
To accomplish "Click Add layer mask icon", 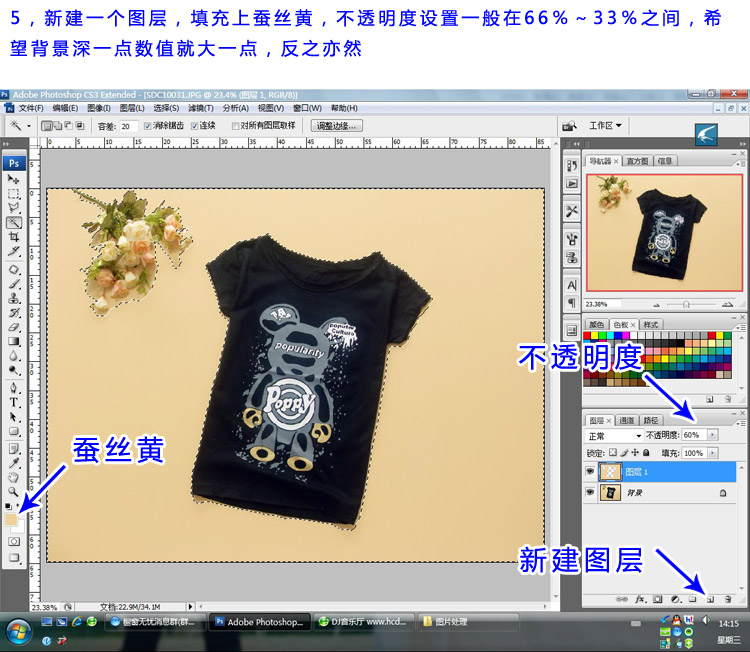I will [658, 599].
